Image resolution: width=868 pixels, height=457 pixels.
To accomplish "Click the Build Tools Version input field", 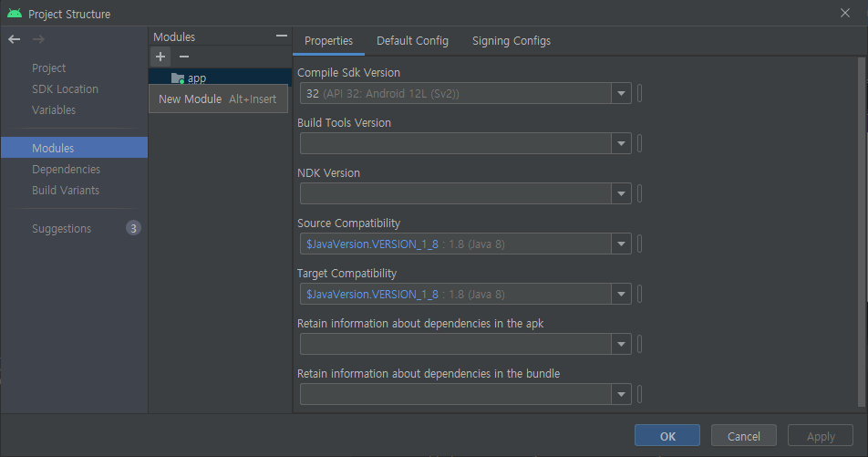I will coord(456,143).
